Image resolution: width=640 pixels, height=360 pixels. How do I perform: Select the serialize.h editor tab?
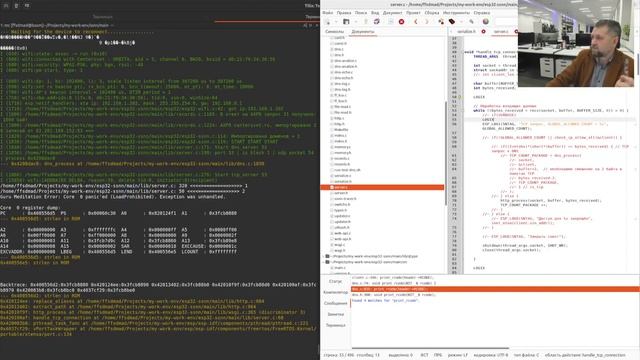tap(466, 31)
